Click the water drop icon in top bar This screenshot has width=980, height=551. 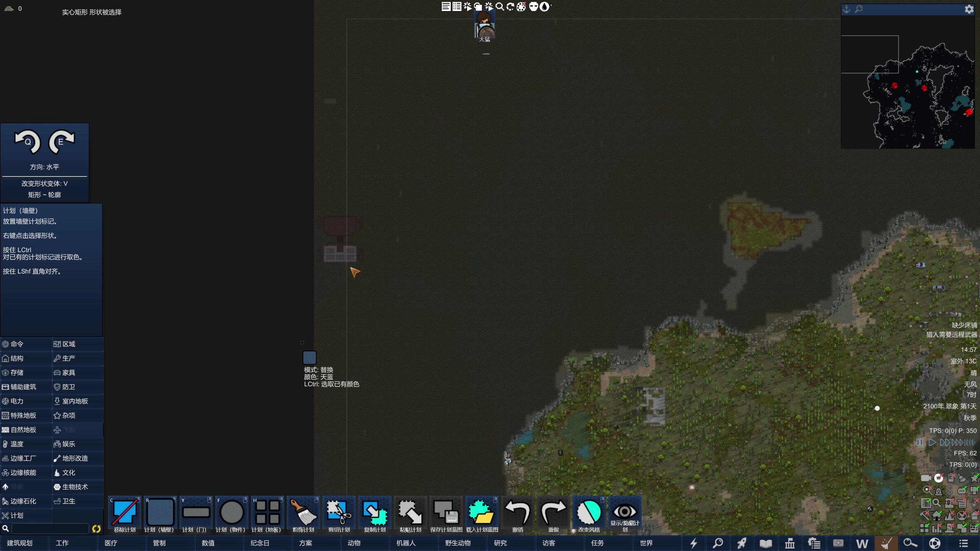click(x=544, y=7)
